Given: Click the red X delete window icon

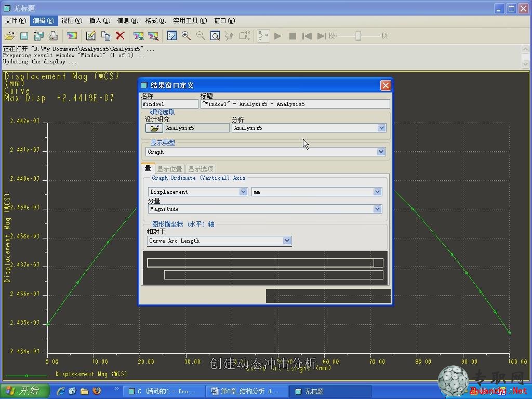Looking at the screenshot, I should click(120, 36).
